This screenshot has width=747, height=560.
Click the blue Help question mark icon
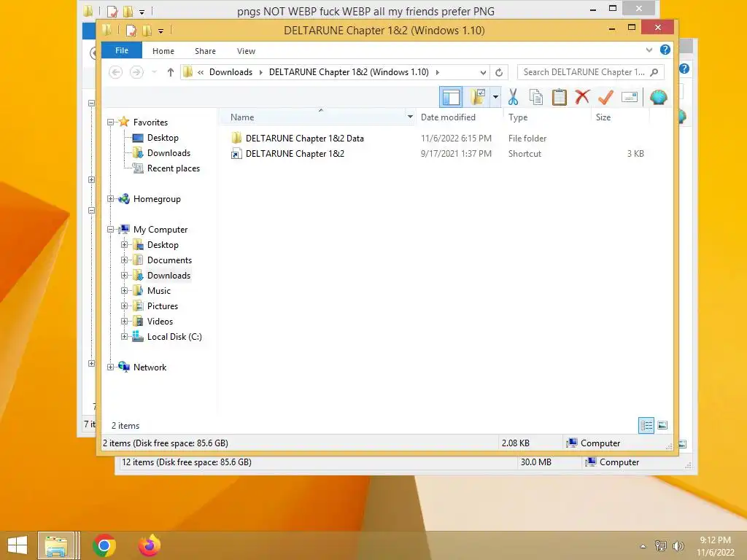pyautogui.click(x=665, y=50)
